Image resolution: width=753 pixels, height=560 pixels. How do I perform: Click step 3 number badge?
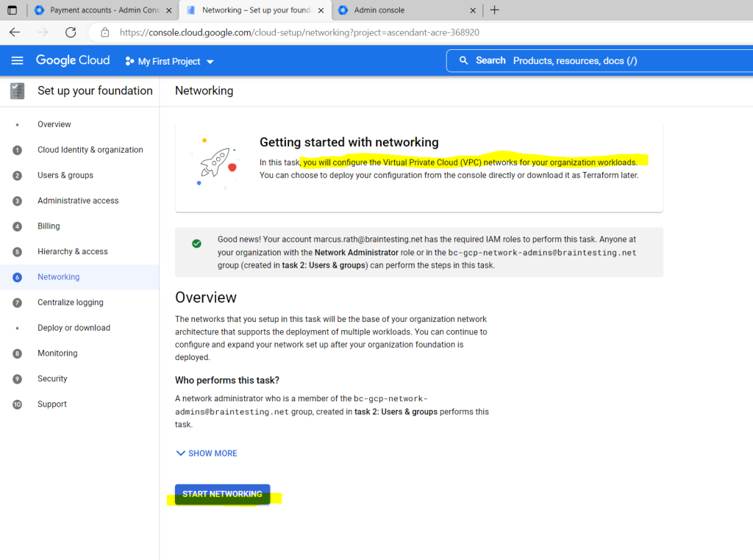[x=18, y=201]
